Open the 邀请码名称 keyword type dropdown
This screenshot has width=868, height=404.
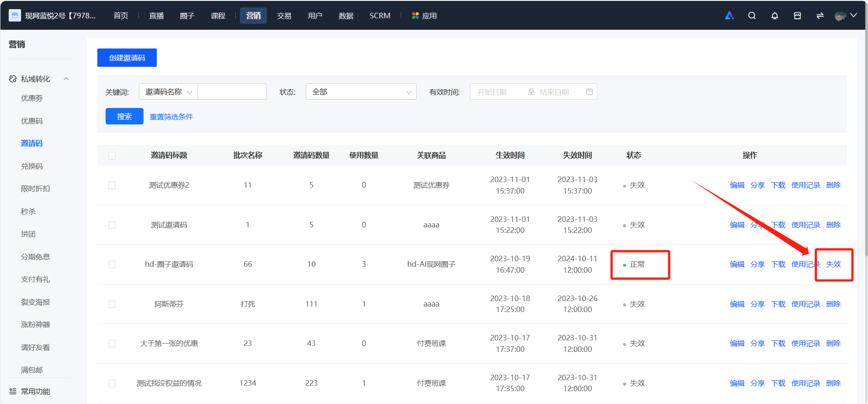[x=168, y=92]
